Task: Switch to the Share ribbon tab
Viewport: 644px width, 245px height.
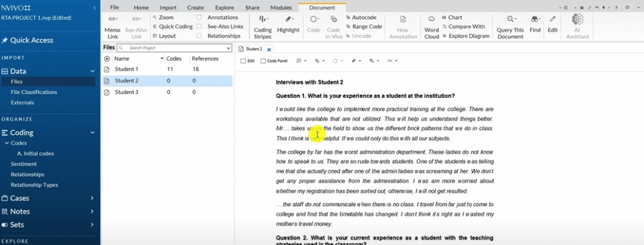Action: 252,8
